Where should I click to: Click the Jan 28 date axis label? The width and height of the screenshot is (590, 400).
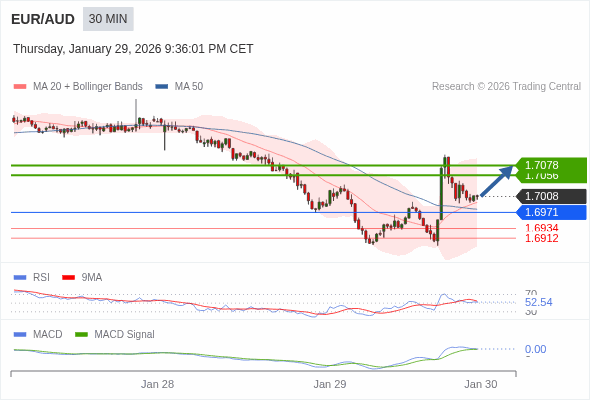tap(157, 384)
